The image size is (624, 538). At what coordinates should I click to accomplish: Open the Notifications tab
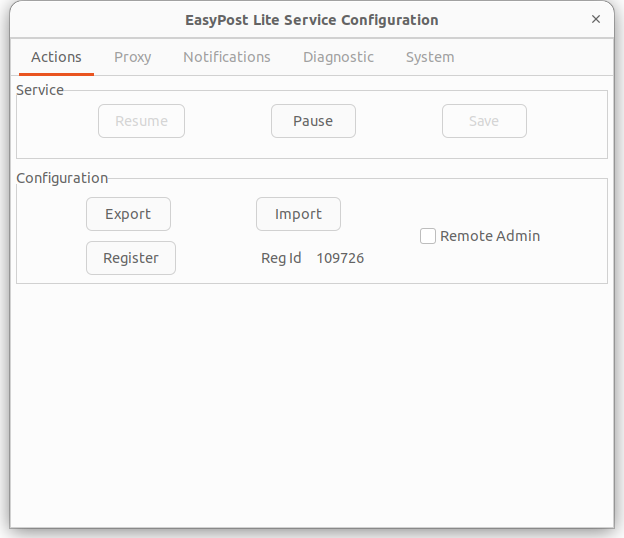coord(227,57)
